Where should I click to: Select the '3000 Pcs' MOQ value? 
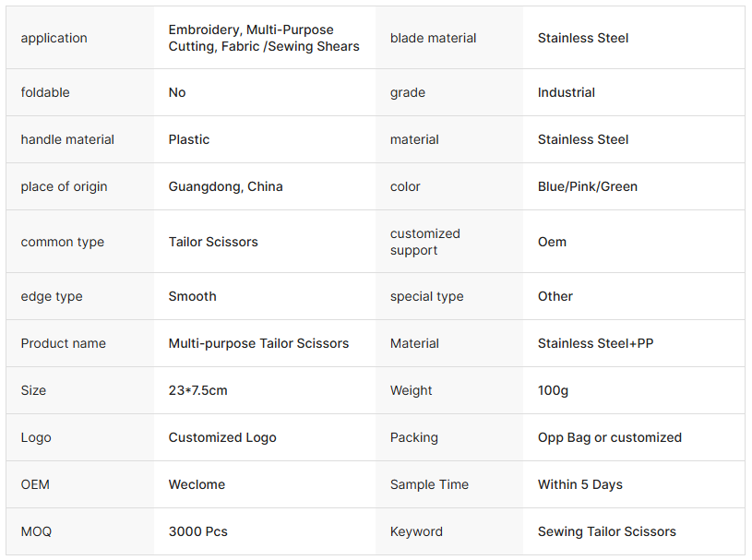[x=197, y=531]
